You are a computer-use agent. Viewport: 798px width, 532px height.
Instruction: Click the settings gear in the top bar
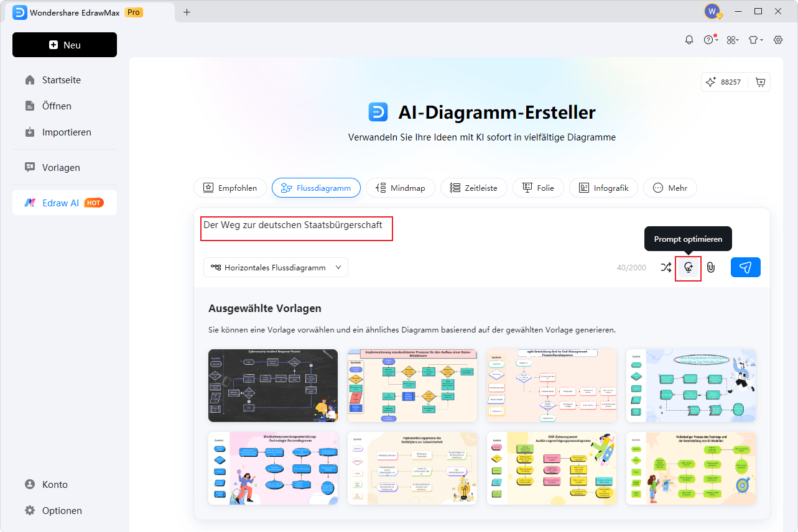[777, 39]
